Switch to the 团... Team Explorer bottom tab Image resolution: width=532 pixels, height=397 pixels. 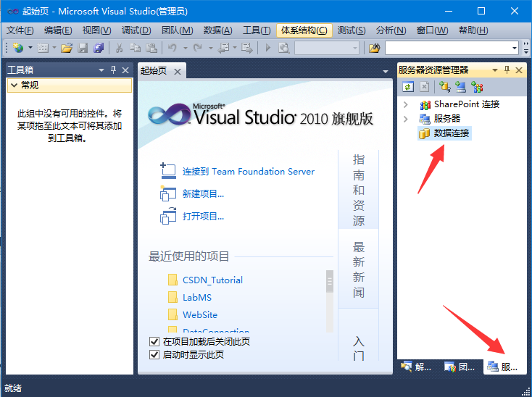[x=460, y=367]
